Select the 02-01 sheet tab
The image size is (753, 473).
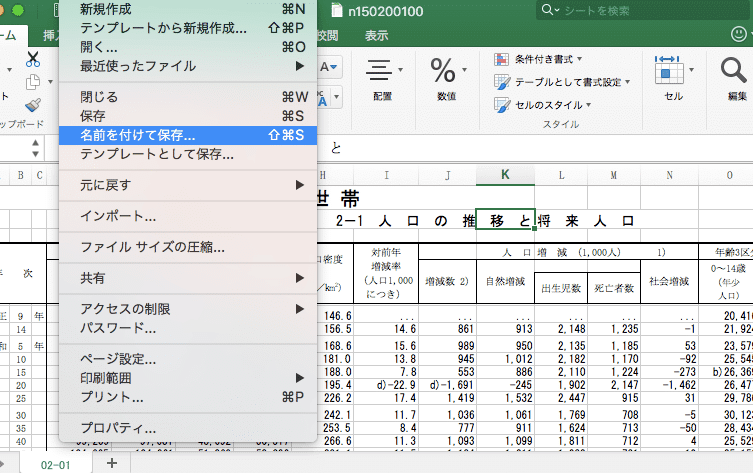click(54, 464)
